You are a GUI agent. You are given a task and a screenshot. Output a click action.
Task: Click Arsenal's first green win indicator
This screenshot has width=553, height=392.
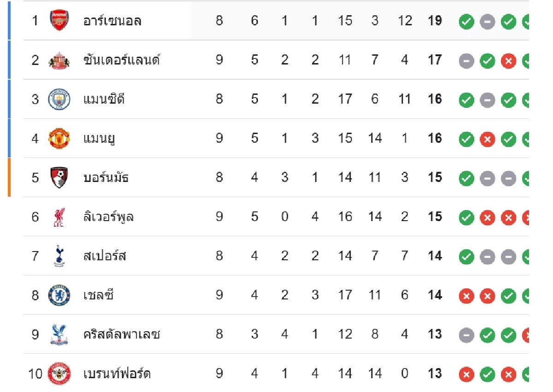466,21
